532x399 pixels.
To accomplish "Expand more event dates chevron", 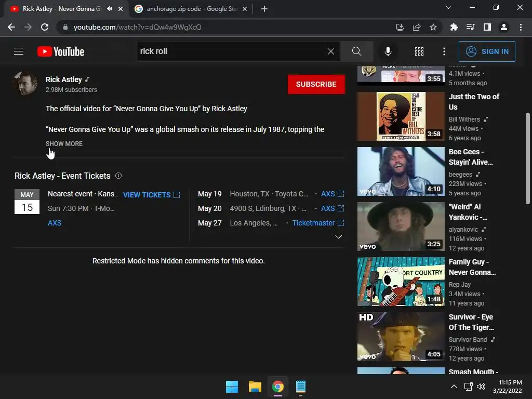I will (338, 237).
